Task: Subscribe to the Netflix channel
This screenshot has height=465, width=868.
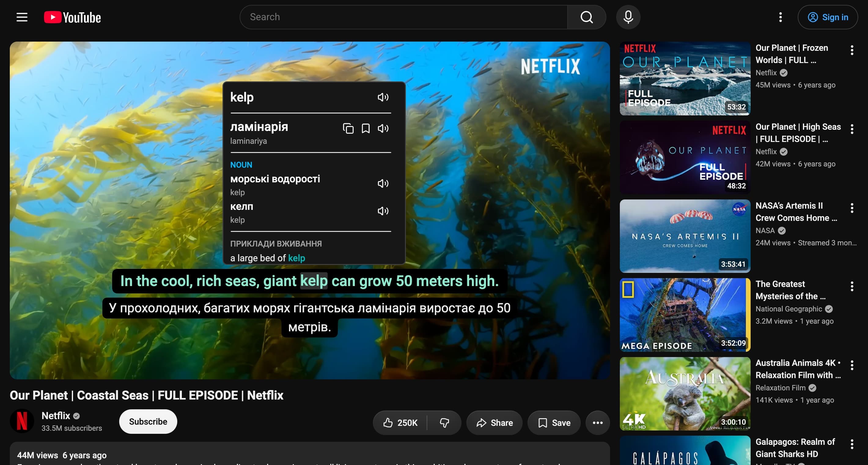Action: pyautogui.click(x=148, y=422)
